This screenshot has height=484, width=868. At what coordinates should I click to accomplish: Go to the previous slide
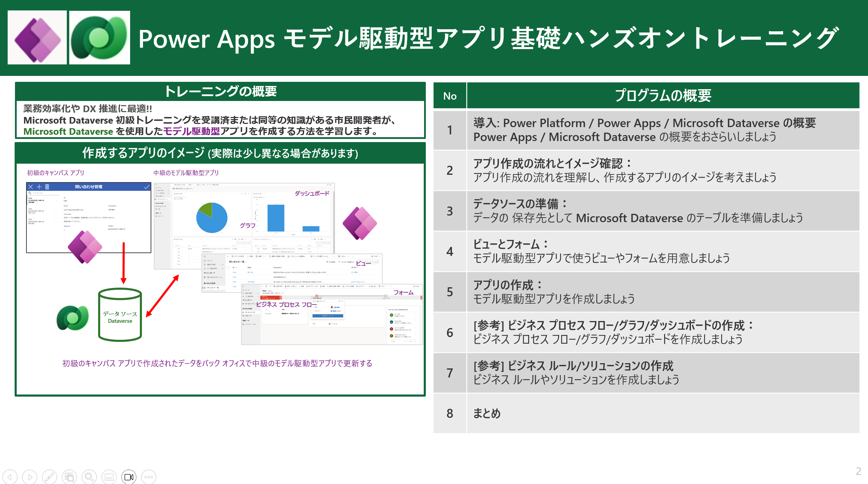point(10,477)
